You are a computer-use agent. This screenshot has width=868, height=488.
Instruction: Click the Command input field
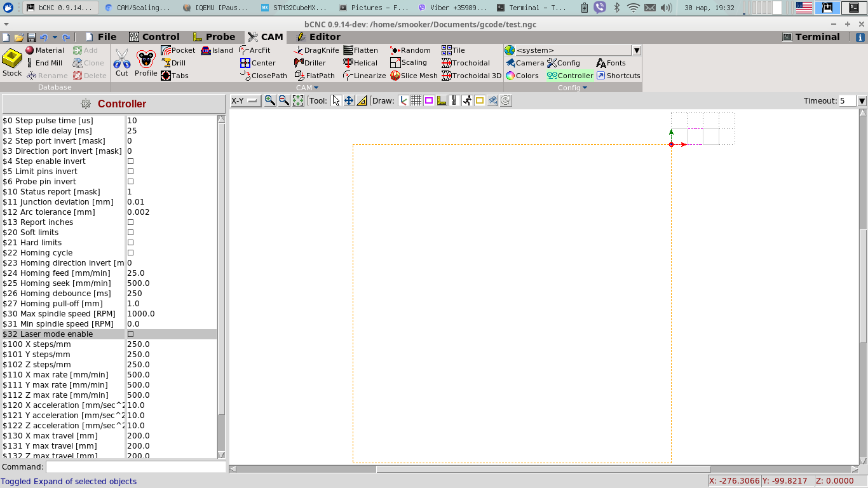tap(135, 467)
